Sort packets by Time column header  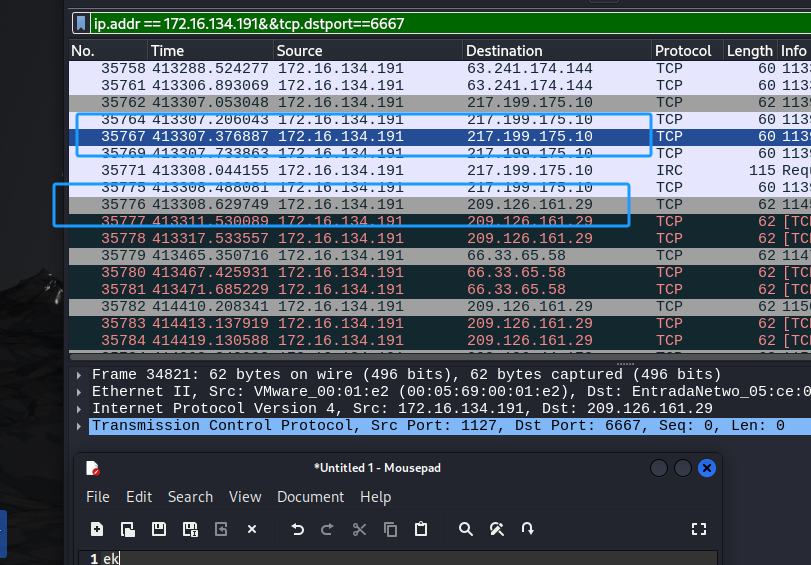coord(211,51)
